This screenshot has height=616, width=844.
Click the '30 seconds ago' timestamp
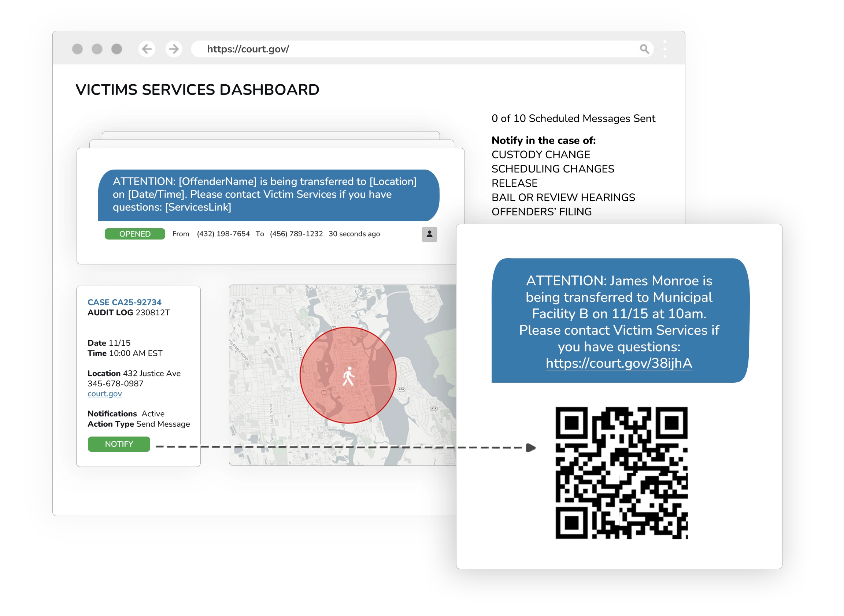pos(354,234)
